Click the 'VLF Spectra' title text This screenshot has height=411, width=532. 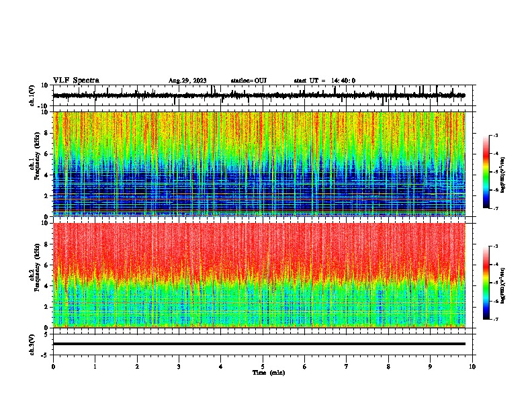click(x=76, y=81)
